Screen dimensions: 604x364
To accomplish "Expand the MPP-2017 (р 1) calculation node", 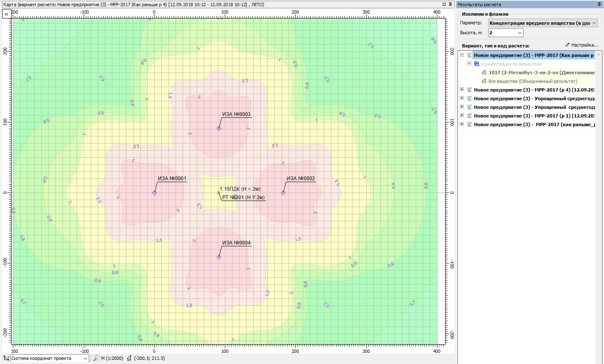I will click(462, 115).
